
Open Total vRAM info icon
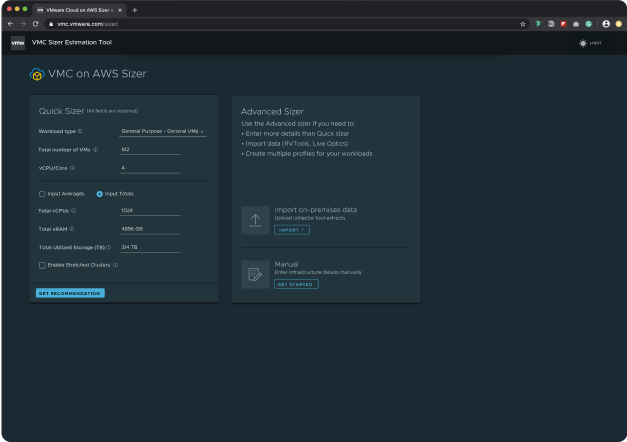(72, 229)
